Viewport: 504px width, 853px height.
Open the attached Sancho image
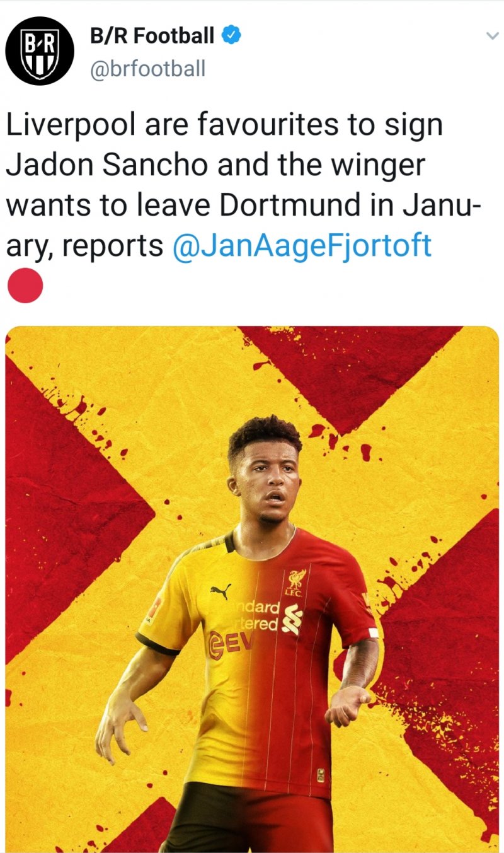pos(252,589)
